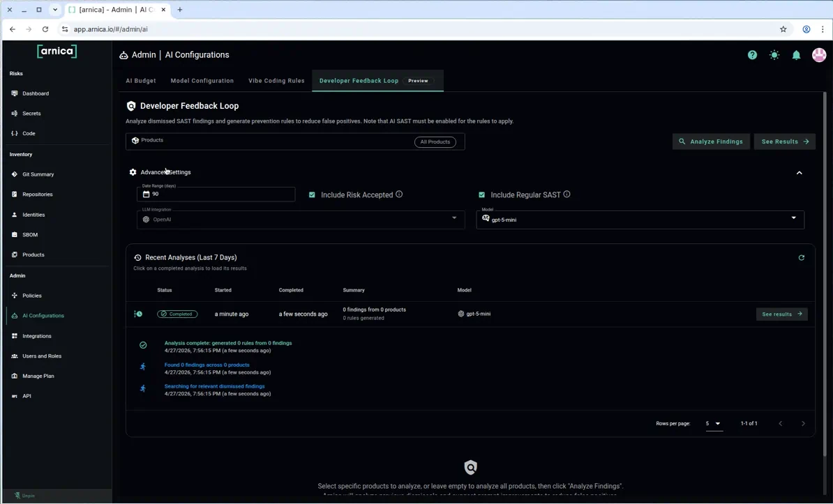
Task: Switch to Model Configuration tab
Action: pyautogui.click(x=202, y=81)
